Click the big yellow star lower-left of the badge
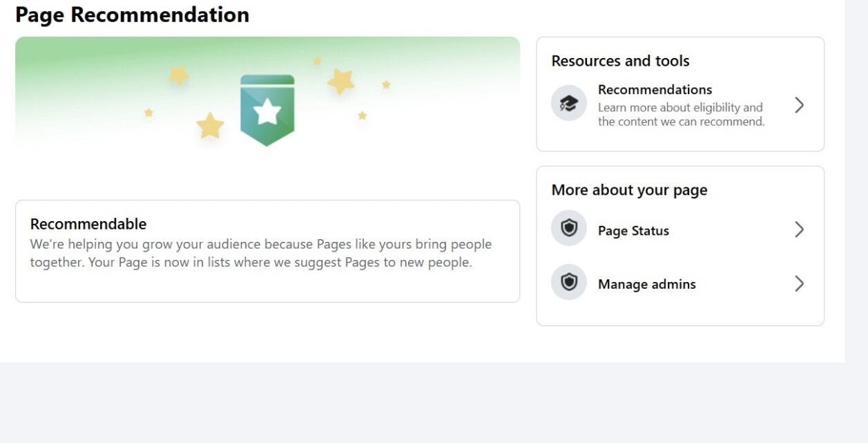 point(210,126)
